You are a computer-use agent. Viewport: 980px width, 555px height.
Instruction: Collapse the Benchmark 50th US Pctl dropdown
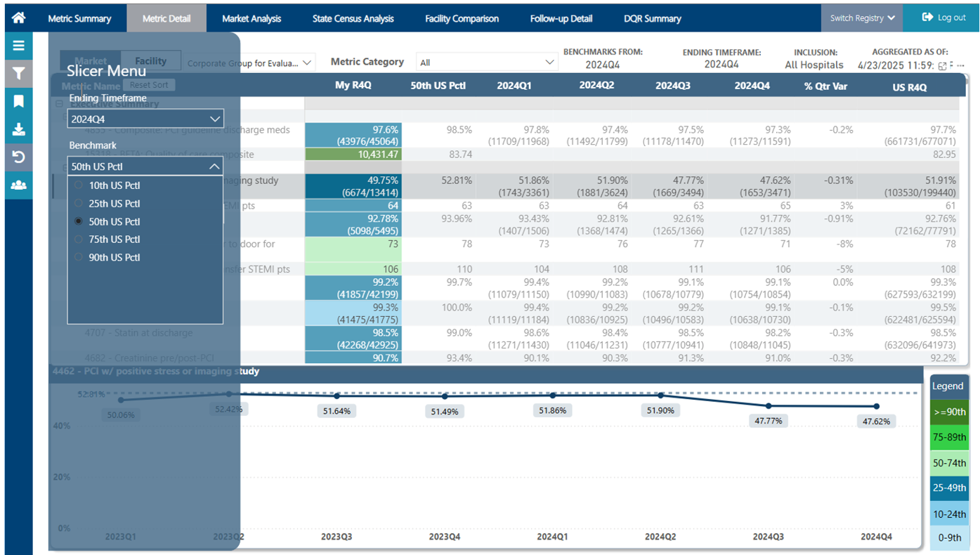145,166
